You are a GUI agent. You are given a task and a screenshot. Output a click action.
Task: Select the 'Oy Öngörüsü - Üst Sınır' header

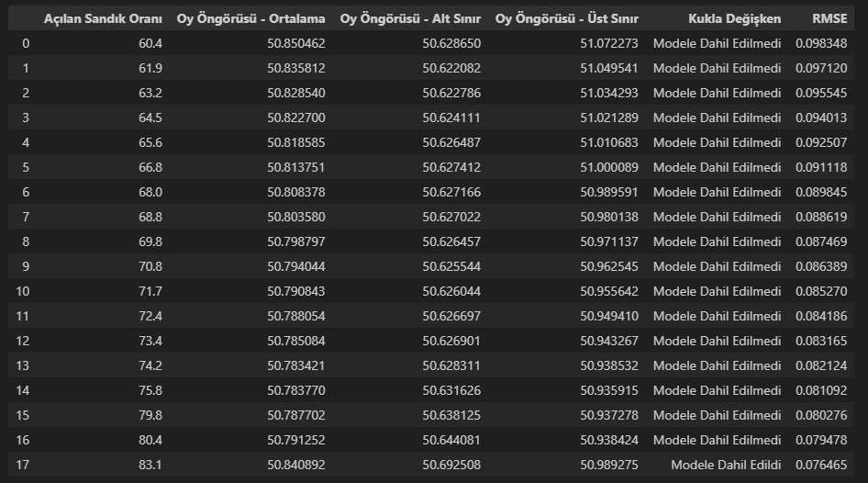point(566,18)
